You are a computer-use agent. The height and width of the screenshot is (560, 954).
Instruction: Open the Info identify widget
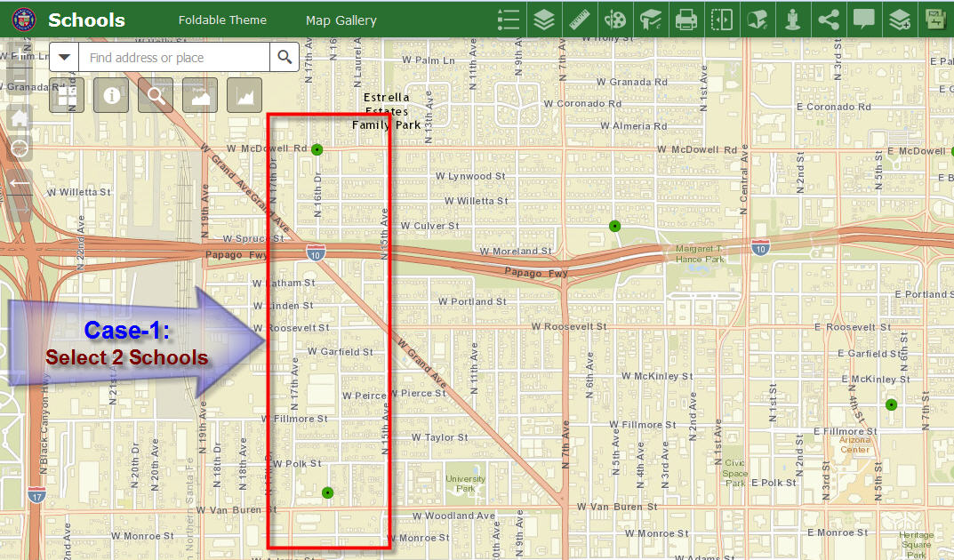(x=111, y=95)
